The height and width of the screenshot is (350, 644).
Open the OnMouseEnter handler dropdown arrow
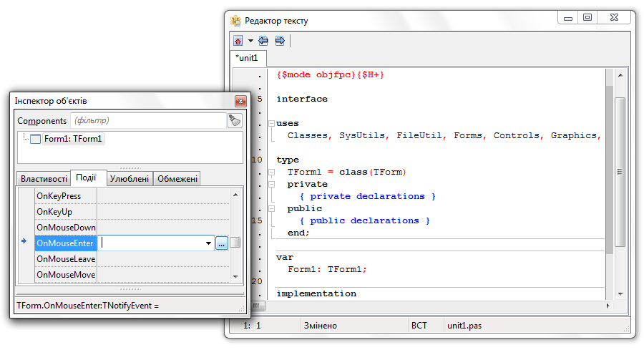coord(209,243)
